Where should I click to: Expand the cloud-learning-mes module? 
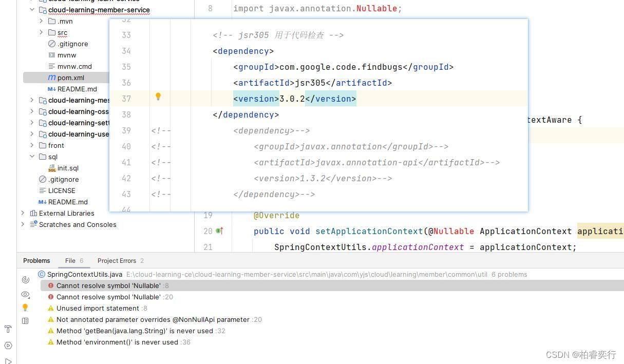[x=32, y=100]
